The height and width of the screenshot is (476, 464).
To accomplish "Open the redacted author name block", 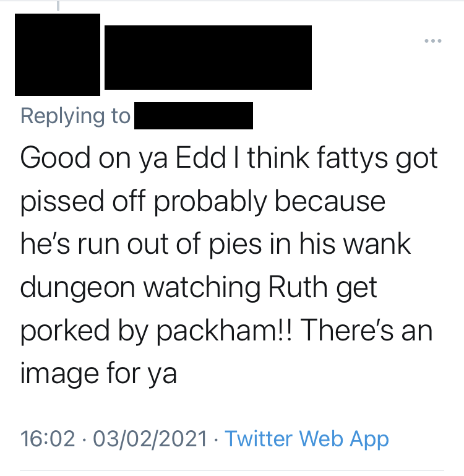I will pos(208,58).
